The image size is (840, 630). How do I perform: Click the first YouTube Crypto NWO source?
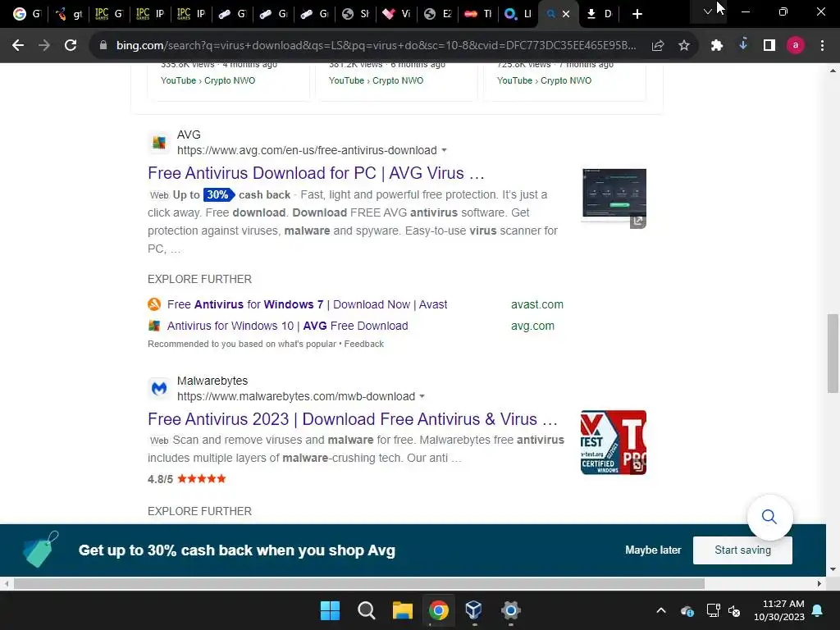[x=208, y=80]
